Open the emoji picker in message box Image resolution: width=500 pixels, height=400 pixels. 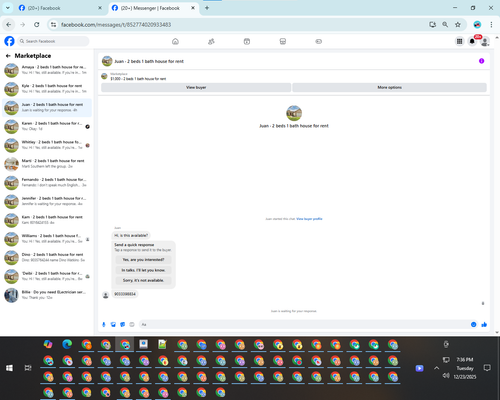[473, 324]
